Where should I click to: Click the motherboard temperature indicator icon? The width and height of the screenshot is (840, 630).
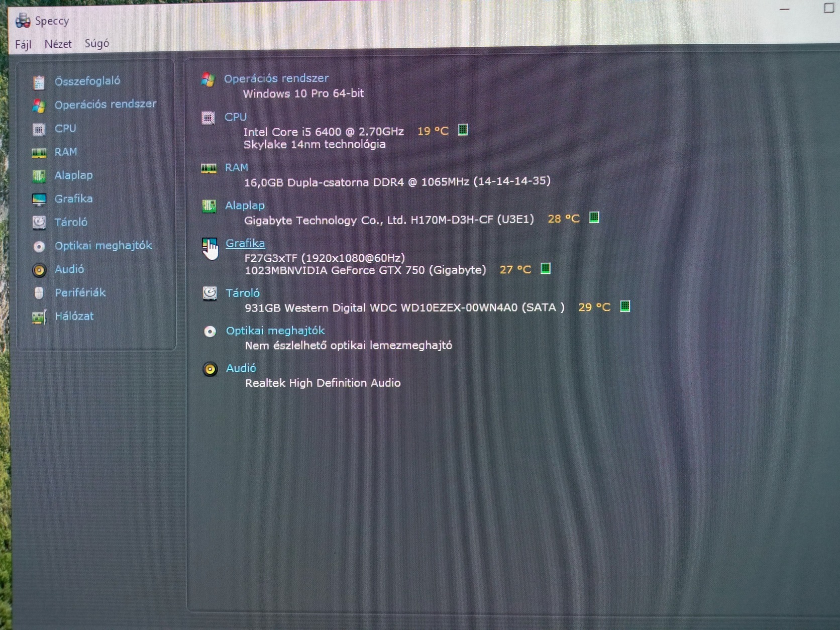coord(594,218)
